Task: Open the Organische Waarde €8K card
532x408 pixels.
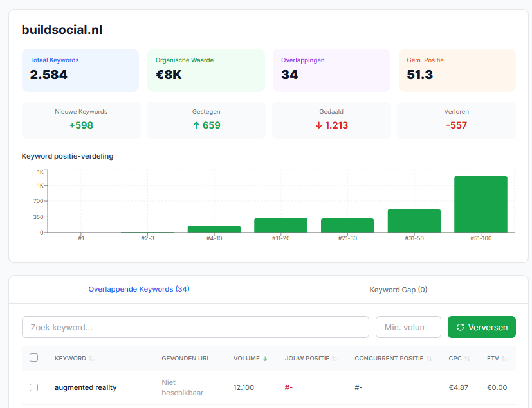Action: click(x=206, y=71)
